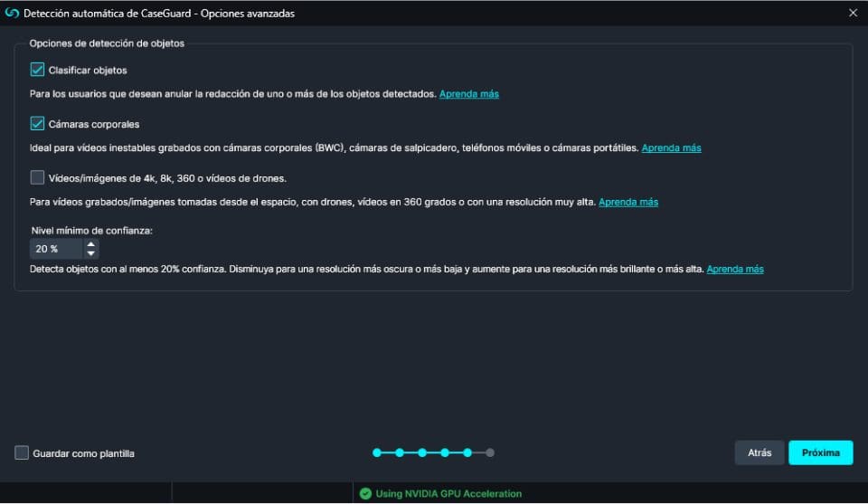The height and width of the screenshot is (504, 868).
Task: Open Aprenda más link for cámaras corporales
Action: 671,147
